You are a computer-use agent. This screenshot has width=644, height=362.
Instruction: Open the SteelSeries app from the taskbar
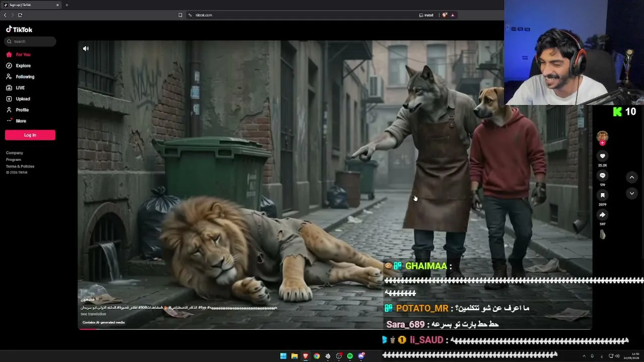coord(328,356)
